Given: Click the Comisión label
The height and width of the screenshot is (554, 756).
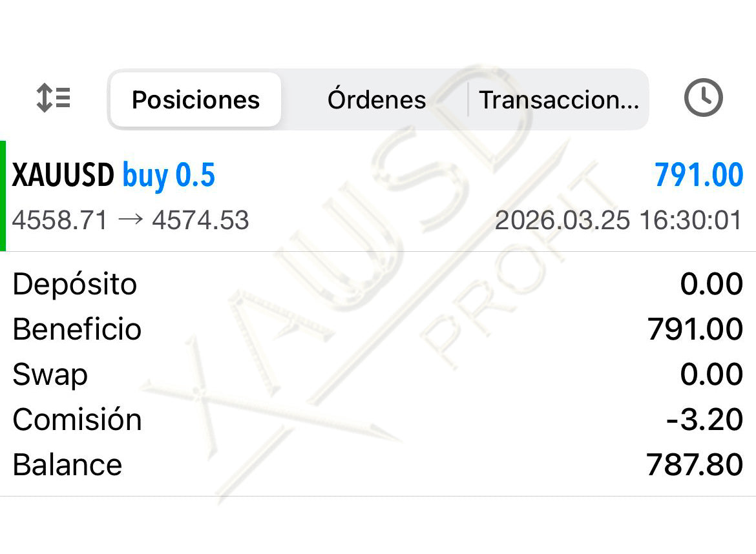Looking at the screenshot, I should [x=77, y=420].
